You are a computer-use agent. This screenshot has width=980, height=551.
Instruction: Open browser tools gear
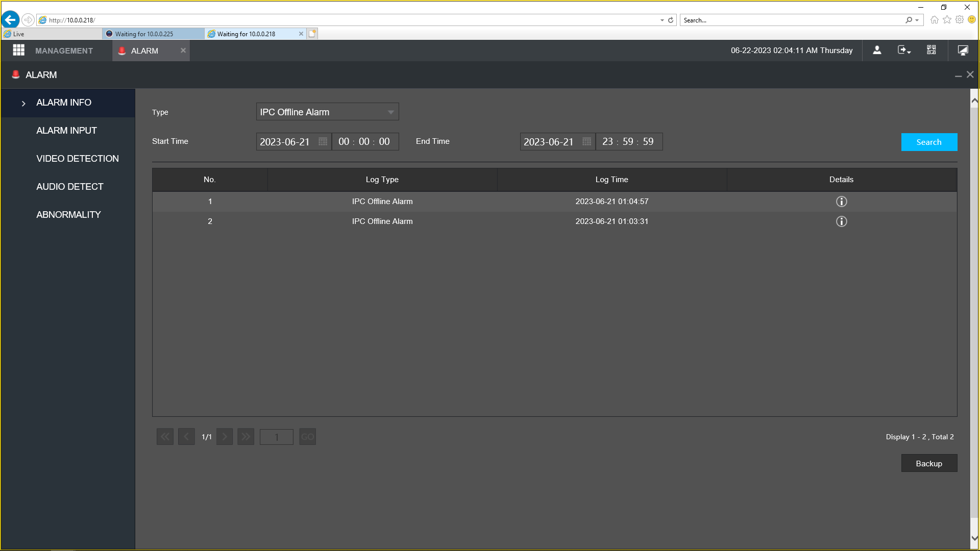coord(960,20)
